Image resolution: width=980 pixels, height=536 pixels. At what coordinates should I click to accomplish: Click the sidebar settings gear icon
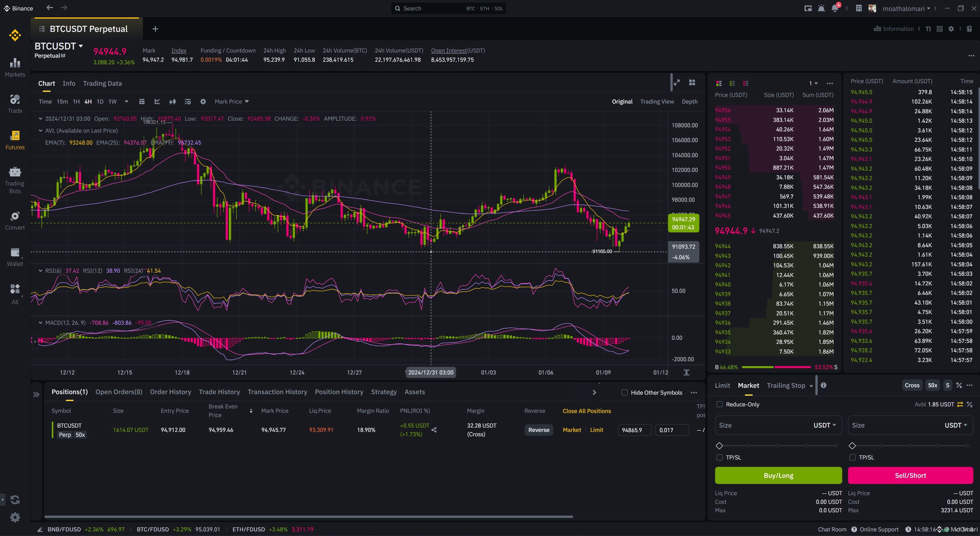pyautogui.click(x=15, y=517)
